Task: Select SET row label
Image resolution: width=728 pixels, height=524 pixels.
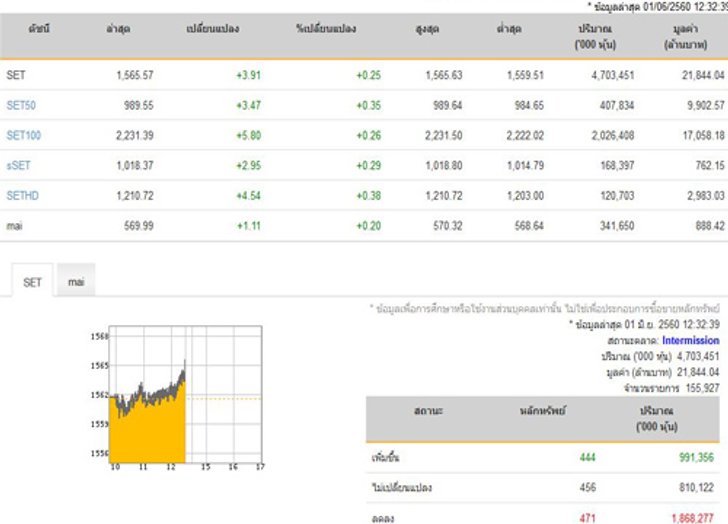Action: (x=16, y=75)
